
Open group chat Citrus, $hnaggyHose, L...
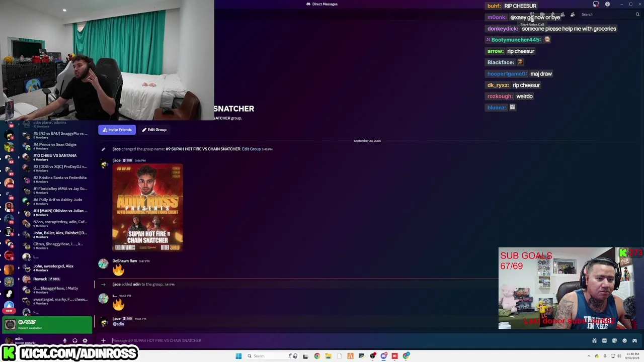tap(55, 246)
